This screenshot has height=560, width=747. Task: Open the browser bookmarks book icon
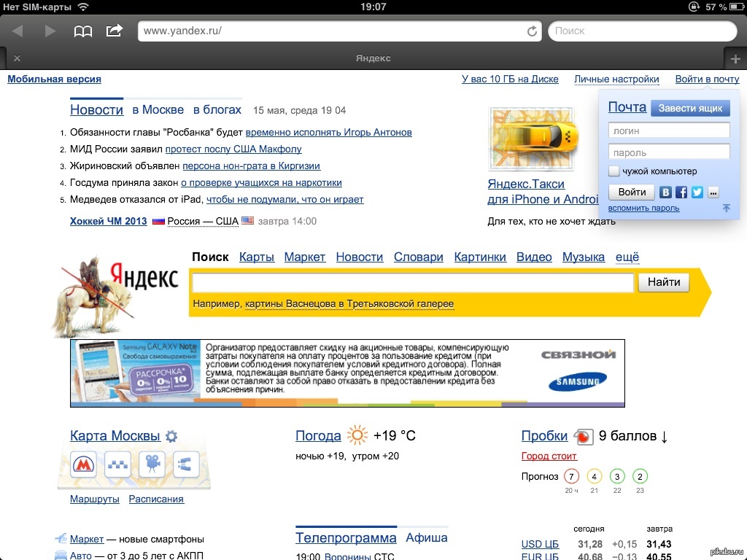(83, 31)
